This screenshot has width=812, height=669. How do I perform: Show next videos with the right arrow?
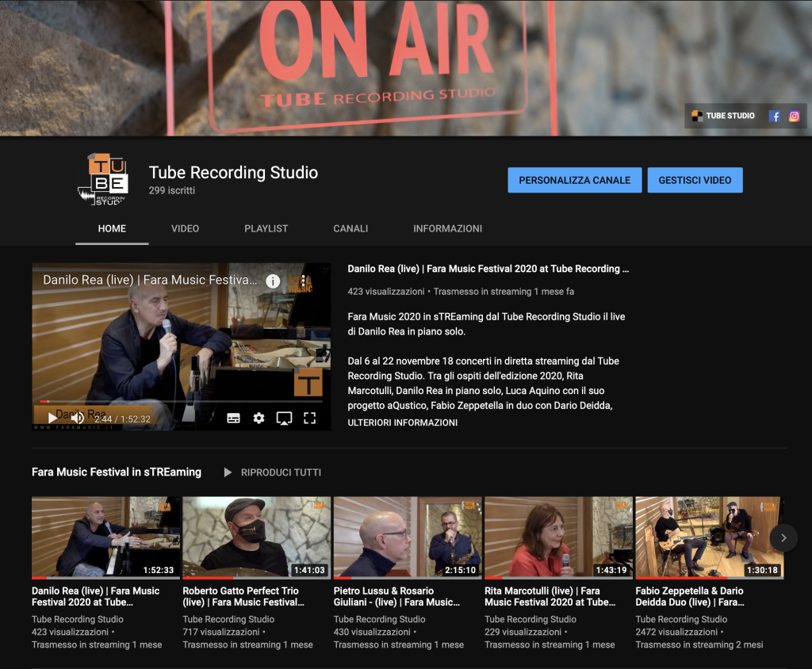click(x=783, y=538)
